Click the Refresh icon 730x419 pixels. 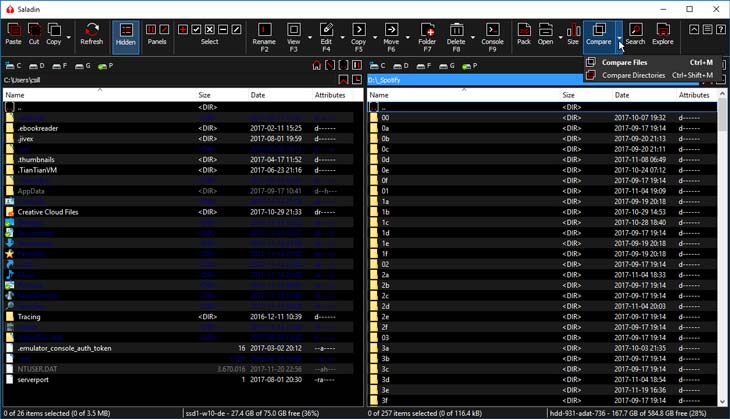tap(91, 34)
